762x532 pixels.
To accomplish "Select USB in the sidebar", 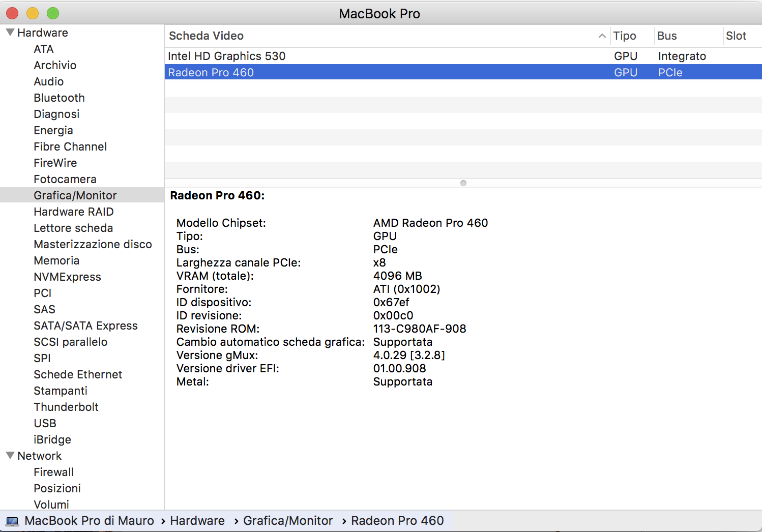I will [x=45, y=423].
